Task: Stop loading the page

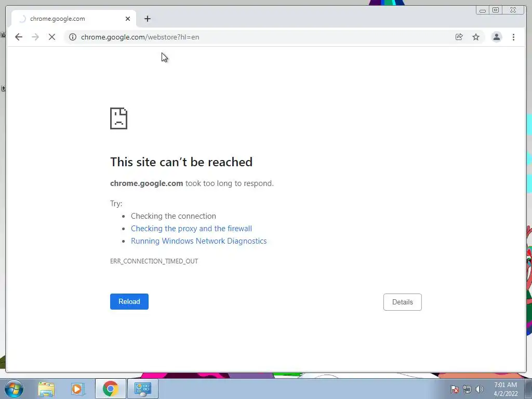Action: click(x=52, y=37)
